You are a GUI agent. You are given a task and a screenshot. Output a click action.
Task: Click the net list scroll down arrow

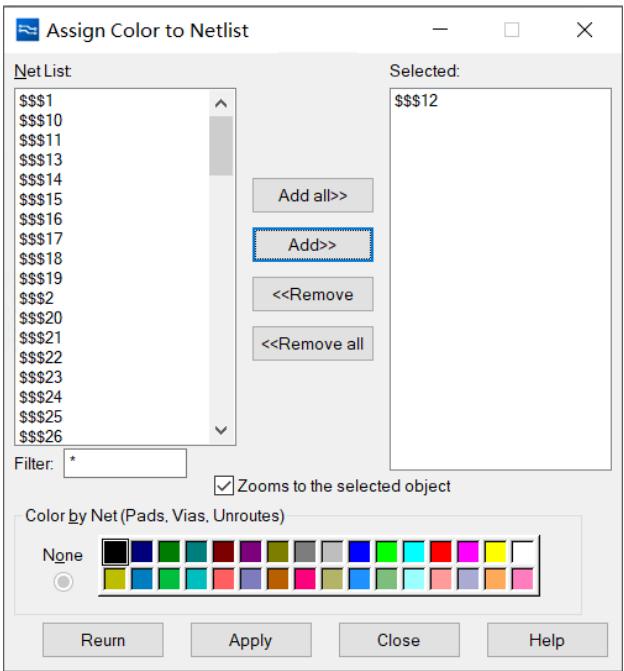221,429
